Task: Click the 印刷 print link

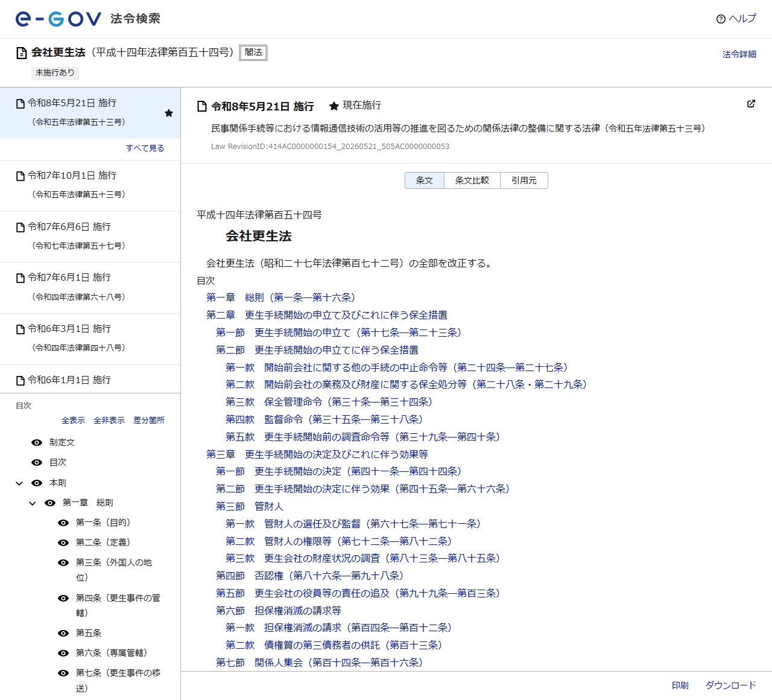Action: 680,686
